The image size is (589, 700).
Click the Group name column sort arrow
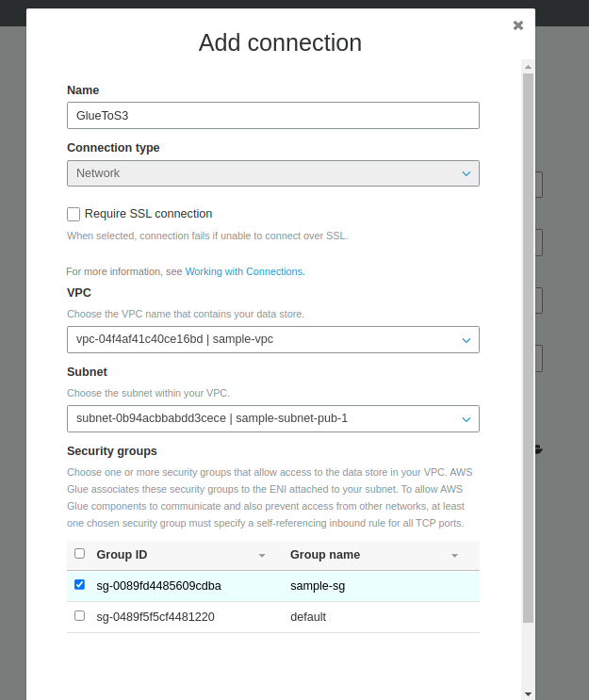(x=454, y=555)
